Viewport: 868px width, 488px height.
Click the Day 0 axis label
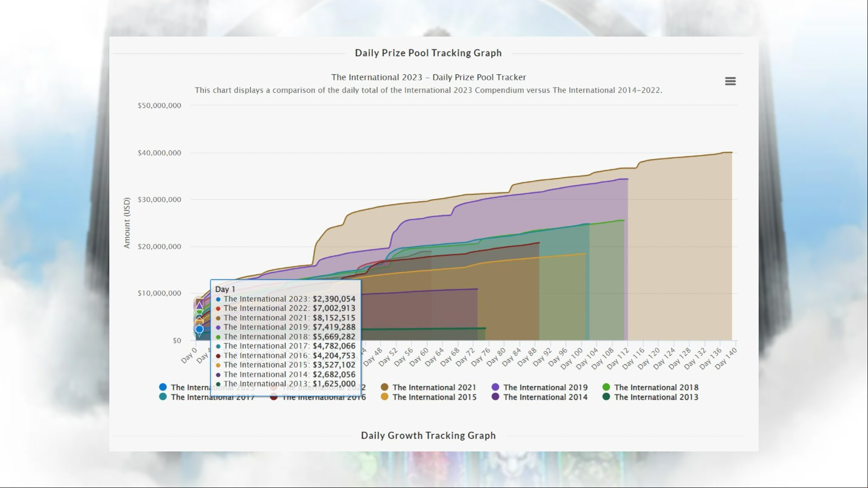(x=189, y=355)
